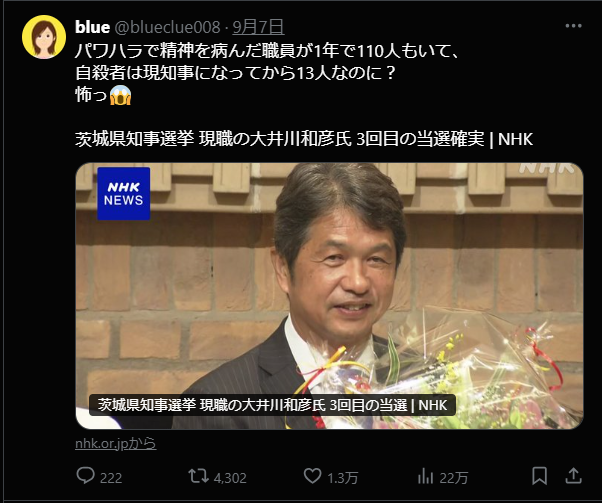Open the NHK article preview image
Viewport: 602px width, 503px height.
point(330,280)
